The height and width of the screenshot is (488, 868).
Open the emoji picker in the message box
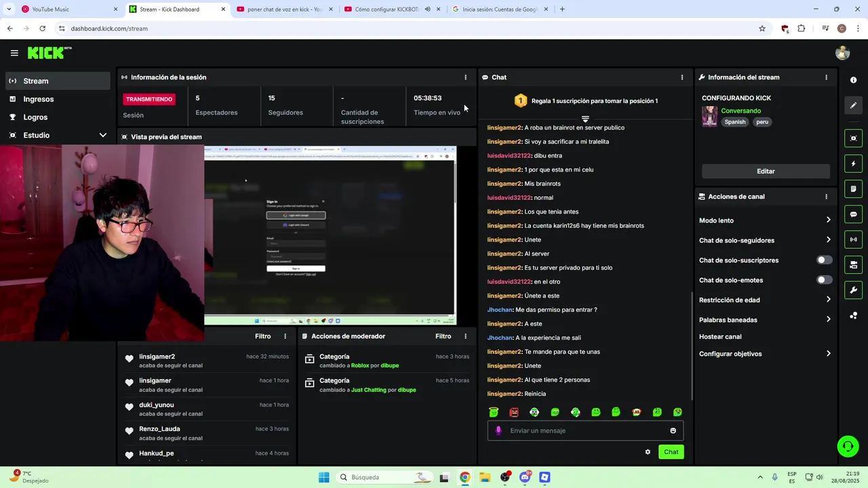(x=673, y=430)
